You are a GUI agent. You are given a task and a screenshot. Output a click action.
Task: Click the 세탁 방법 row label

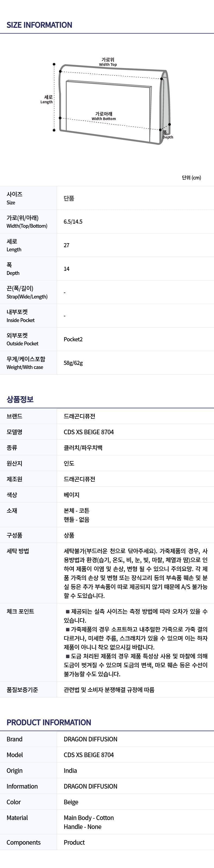(18, 551)
